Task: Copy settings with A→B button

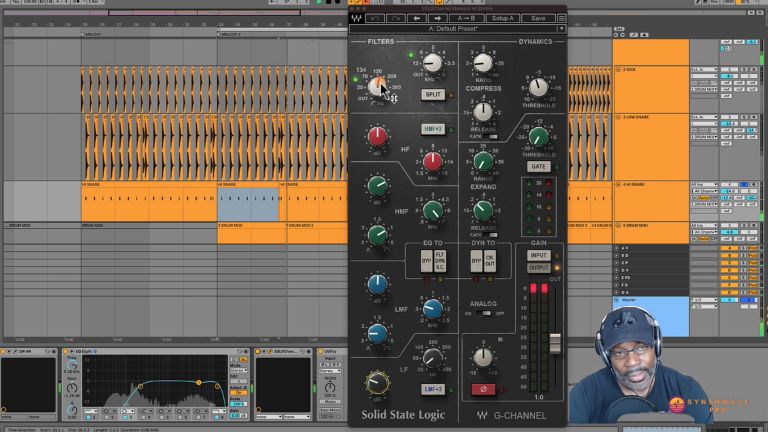Action: click(x=466, y=19)
